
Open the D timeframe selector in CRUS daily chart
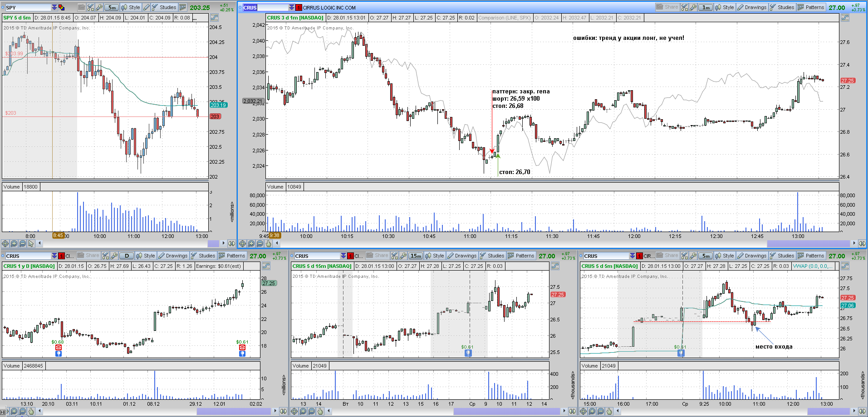click(127, 256)
